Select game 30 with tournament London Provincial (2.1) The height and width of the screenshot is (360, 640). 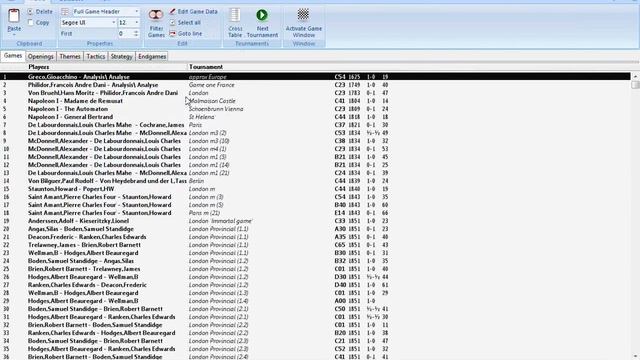coord(316,309)
